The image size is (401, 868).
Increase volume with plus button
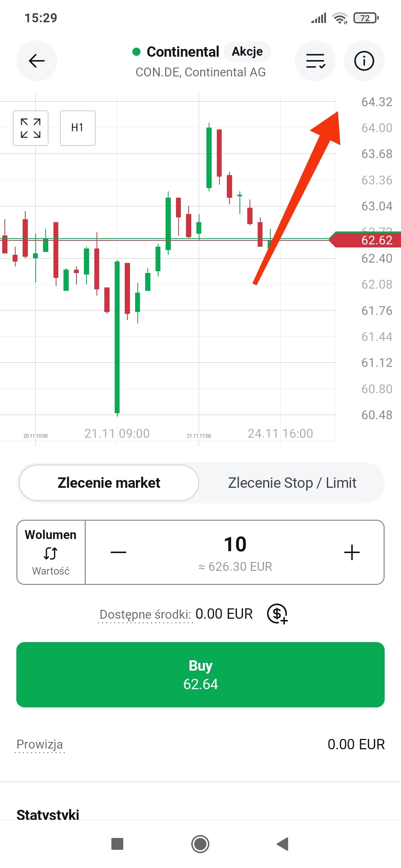[352, 552]
